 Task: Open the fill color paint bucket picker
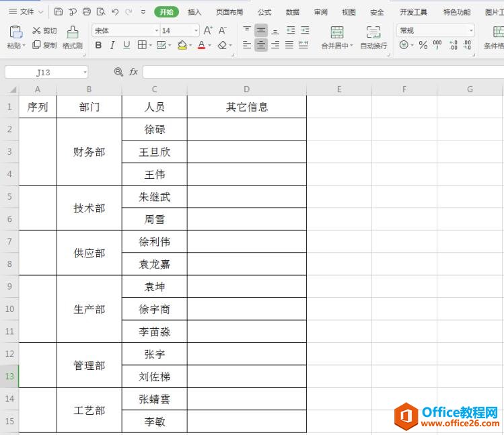click(x=182, y=45)
